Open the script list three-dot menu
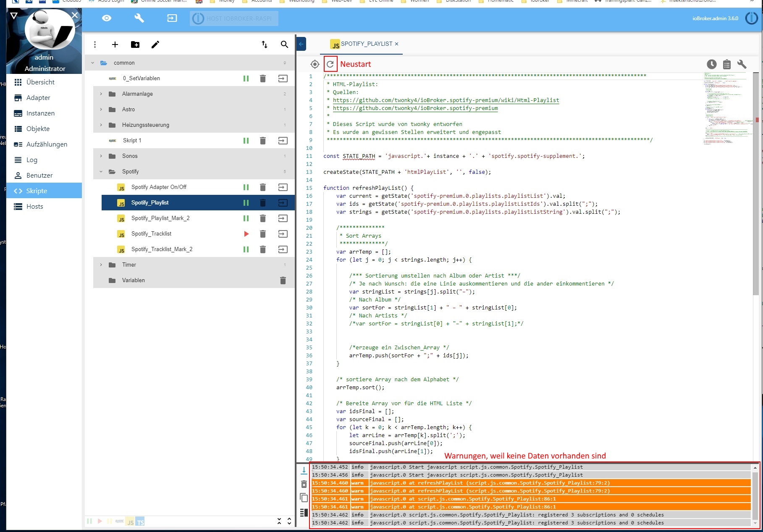This screenshot has height=532, width=763. click(95, 45)
